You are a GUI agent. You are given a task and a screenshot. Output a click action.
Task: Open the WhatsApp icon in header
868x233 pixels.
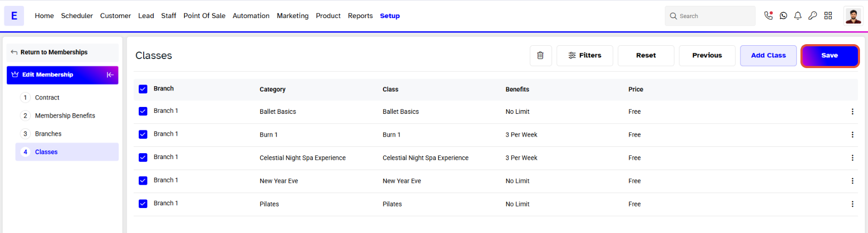[783, 16]
